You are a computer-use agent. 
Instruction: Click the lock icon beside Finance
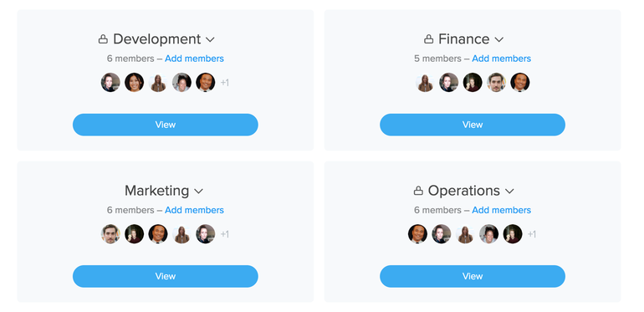pos(428,39)
